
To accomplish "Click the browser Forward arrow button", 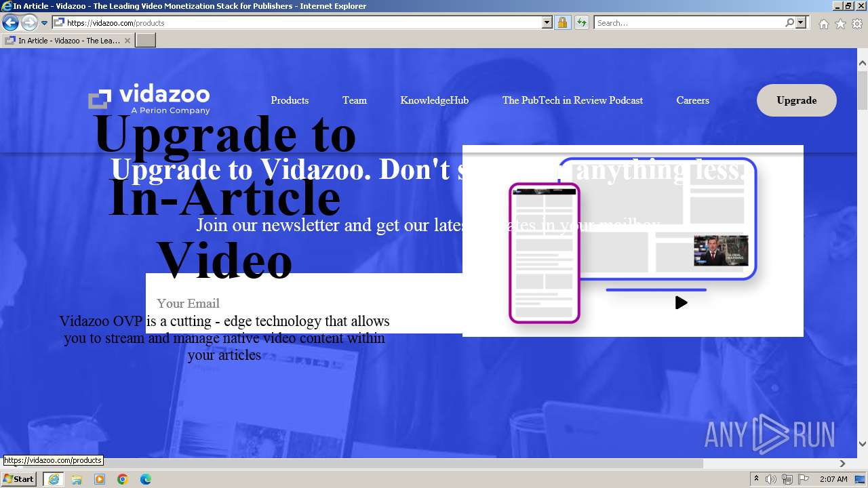I will pyautogui.click(x=28, y=22).
